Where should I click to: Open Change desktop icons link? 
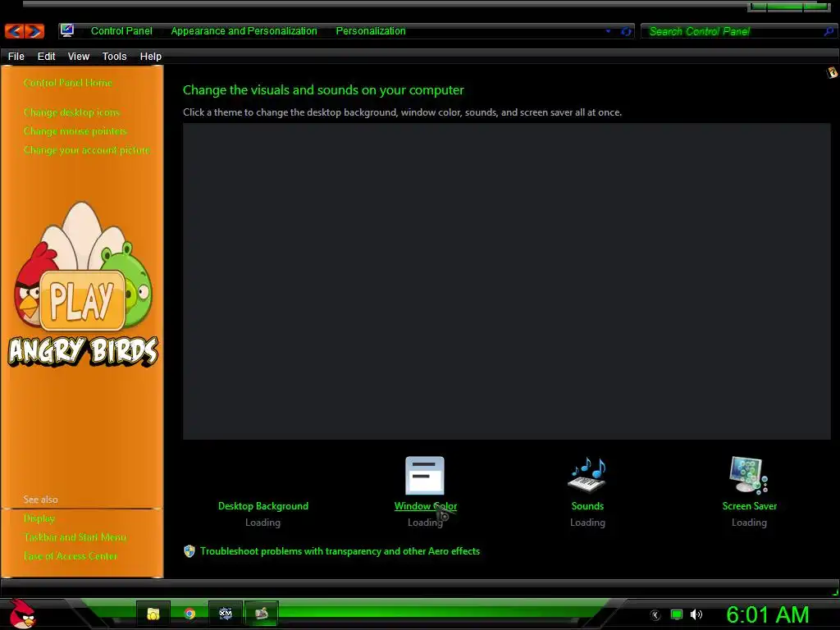(x=72, y=112)
